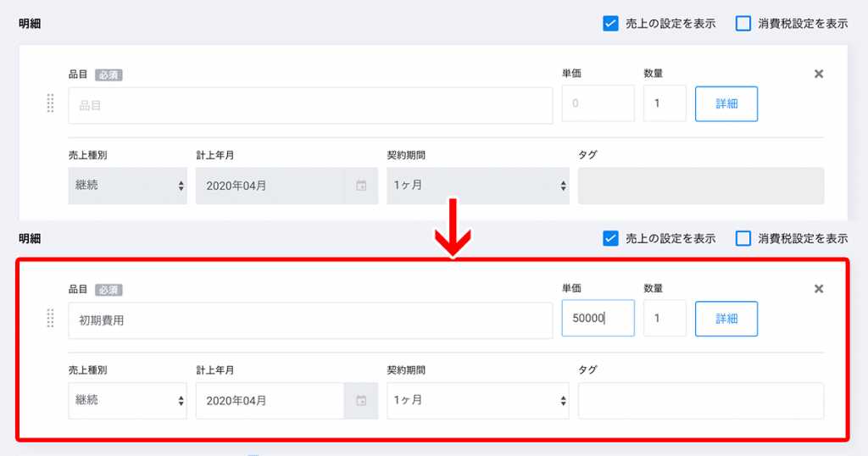Grab the drag handle of the 初期費用 row

(x=50, y=318)
